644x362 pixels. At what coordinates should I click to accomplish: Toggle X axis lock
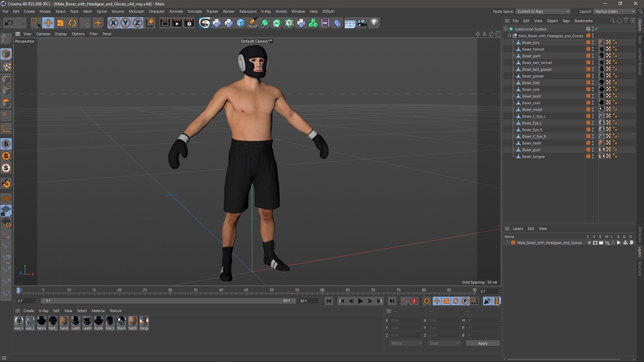pos(113,23)
